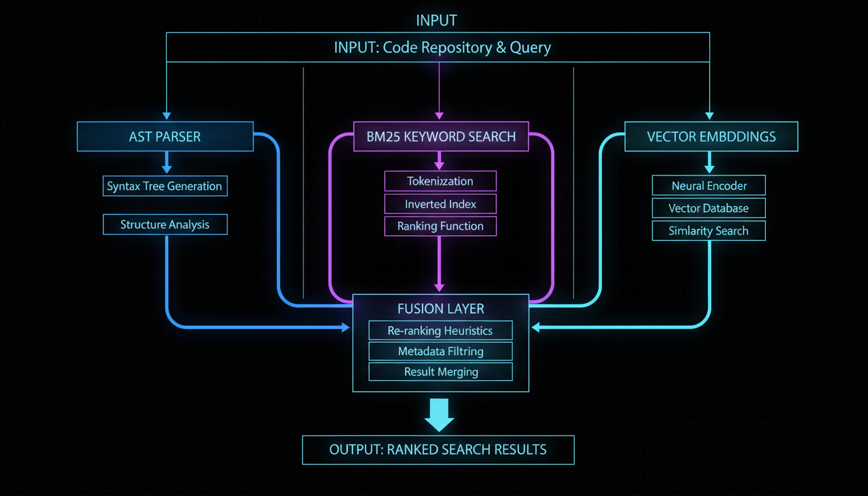This screenshot has height=496, width=868.
Task: Select the AST Parser node
Action: 165,136
